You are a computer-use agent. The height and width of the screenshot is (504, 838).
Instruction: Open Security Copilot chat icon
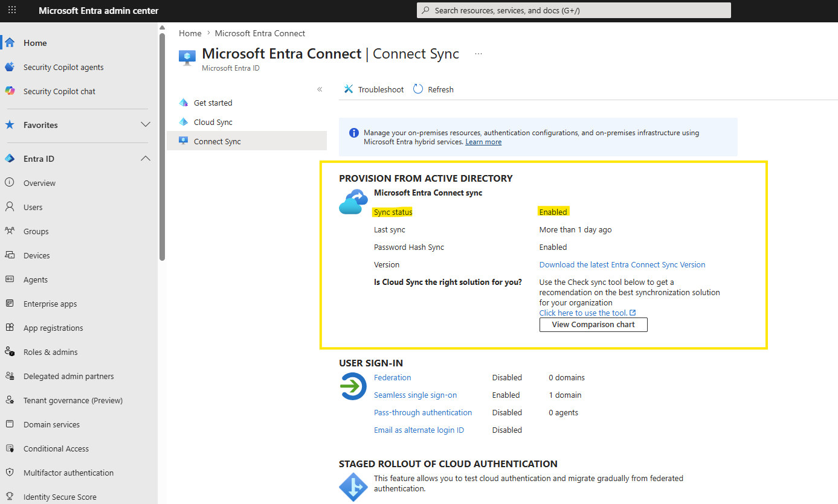click(10, 91)
